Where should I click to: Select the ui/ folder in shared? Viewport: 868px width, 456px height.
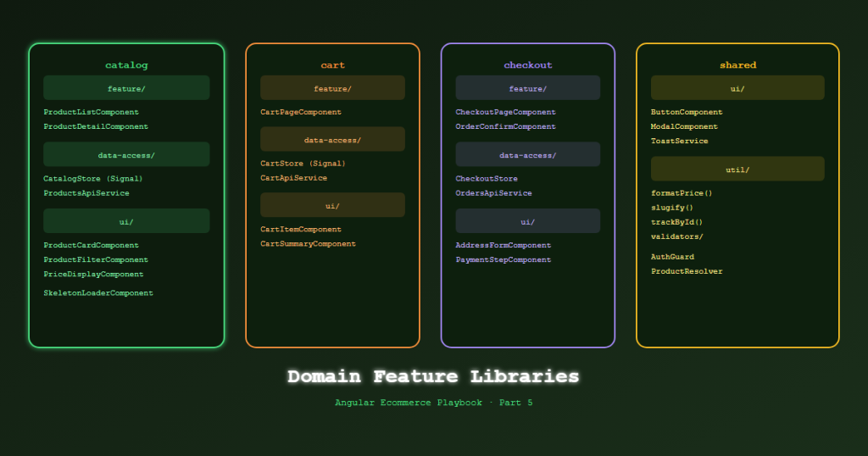click(x=738, y=88)
